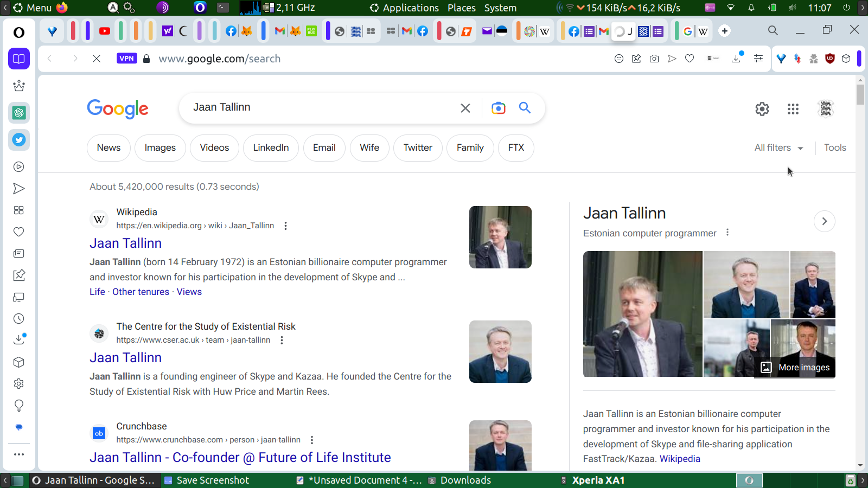Open the Wikipedia result's three-dot menu

click(x=285, y=226)
